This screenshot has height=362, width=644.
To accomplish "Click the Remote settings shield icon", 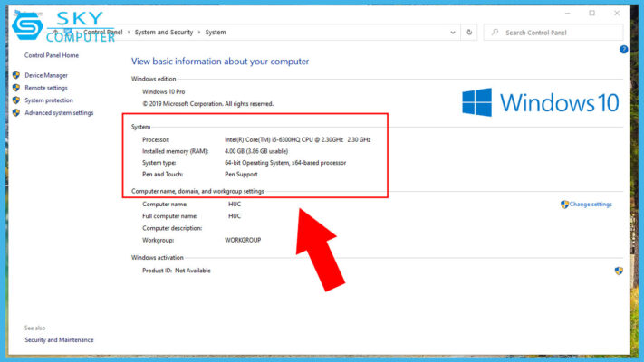I will pyautogui.click(x=16, y=88).
